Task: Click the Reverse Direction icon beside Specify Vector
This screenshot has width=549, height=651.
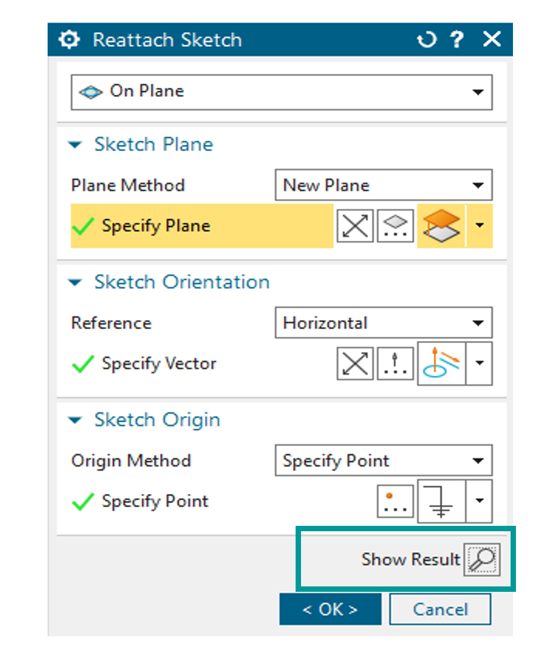Action: [355, 364]
